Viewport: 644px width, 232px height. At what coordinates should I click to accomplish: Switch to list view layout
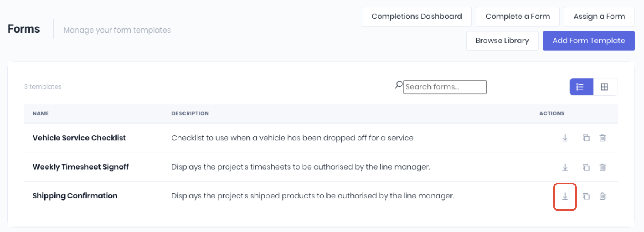[x=581, y=87]
